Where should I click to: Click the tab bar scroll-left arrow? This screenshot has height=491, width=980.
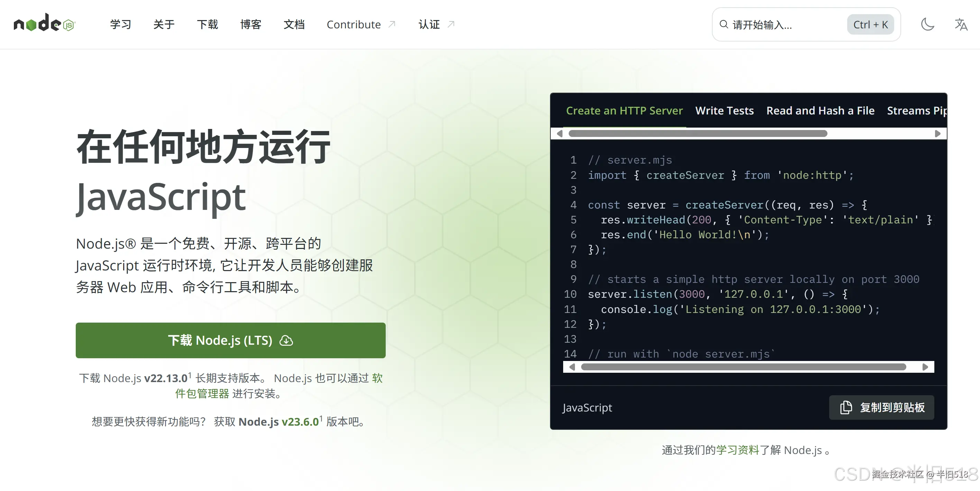click(x=560, y=133)
